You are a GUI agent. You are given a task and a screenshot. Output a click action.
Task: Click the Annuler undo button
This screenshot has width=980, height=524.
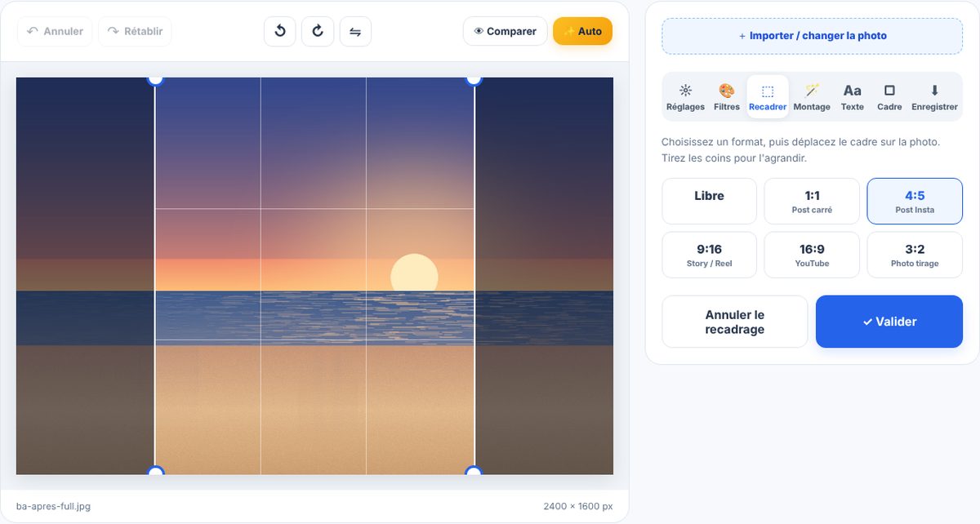click(x=55, y=31)
